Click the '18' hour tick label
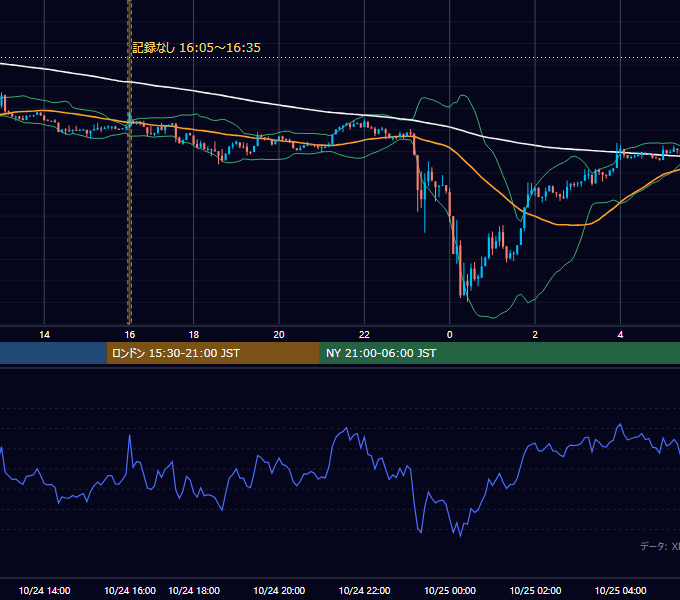This screenshot has width=680, height=600. 193,335
